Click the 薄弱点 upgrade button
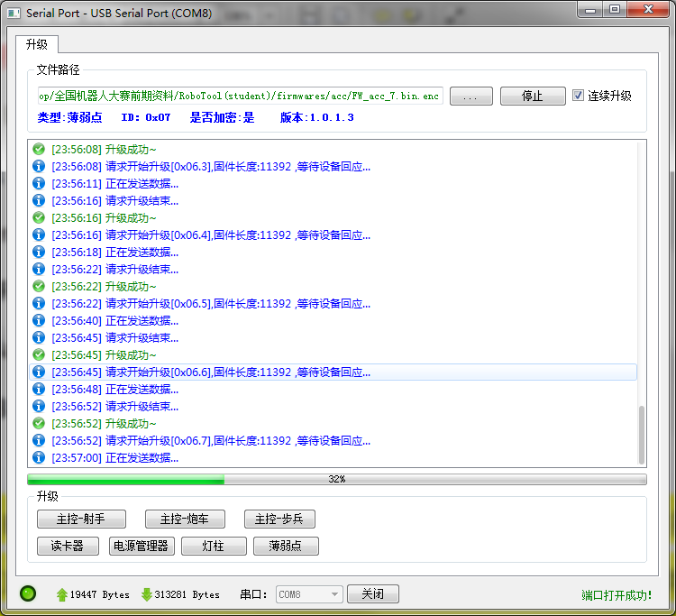This screenshot has height=616, width=676. [x=286, y=547]
